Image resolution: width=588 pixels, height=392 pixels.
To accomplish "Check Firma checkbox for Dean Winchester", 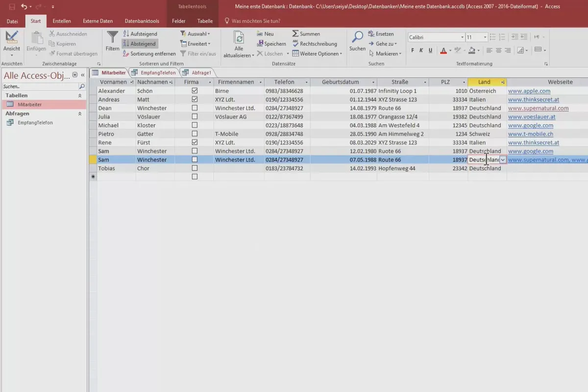I will click(195, 108).
